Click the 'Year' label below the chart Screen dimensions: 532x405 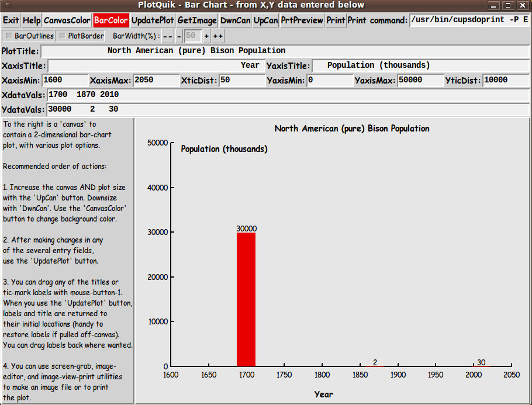324,394
